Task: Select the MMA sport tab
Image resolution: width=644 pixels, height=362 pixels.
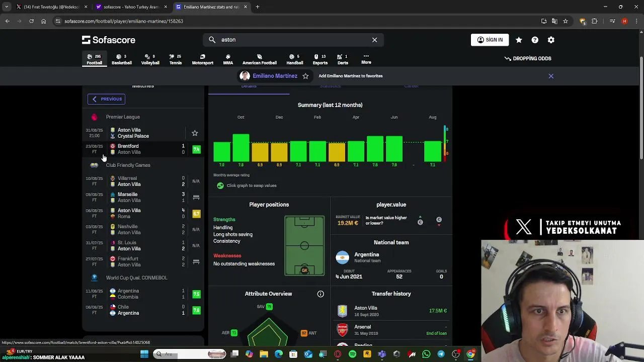Action: coord(228,59)
